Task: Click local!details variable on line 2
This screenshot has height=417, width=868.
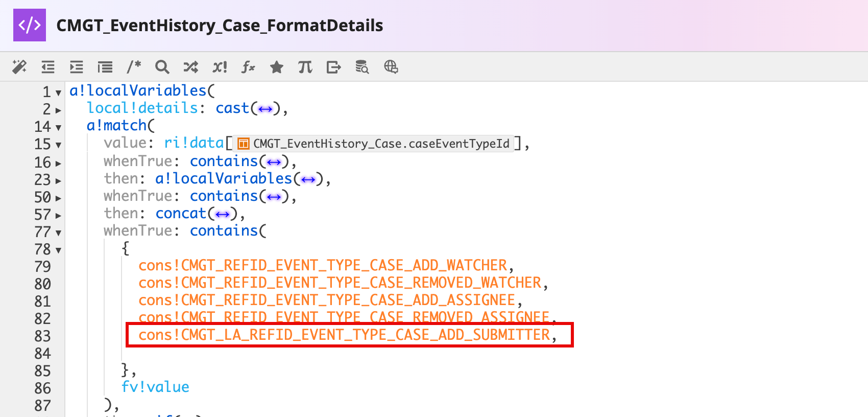Action: [142, 108]
